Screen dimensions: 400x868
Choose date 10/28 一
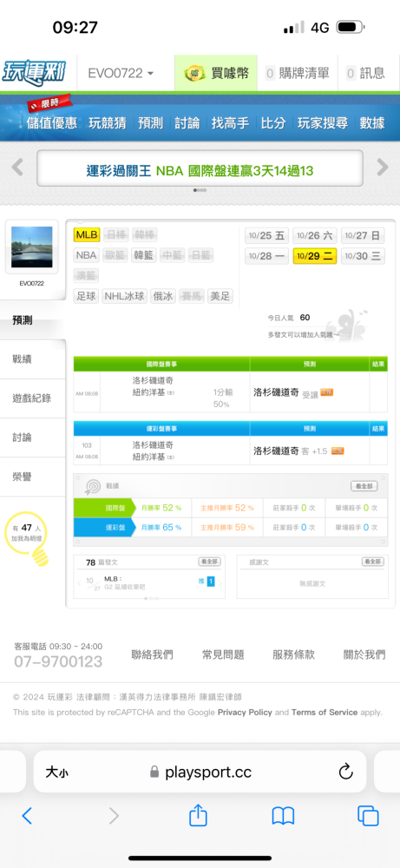point(266,256)
